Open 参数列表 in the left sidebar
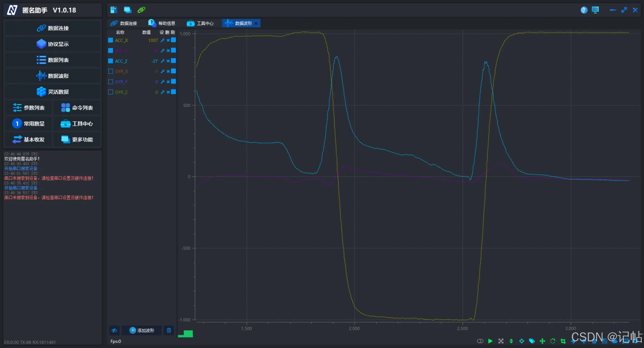Image resolution: width=644 pixels, height=348 pixels. 28,108
